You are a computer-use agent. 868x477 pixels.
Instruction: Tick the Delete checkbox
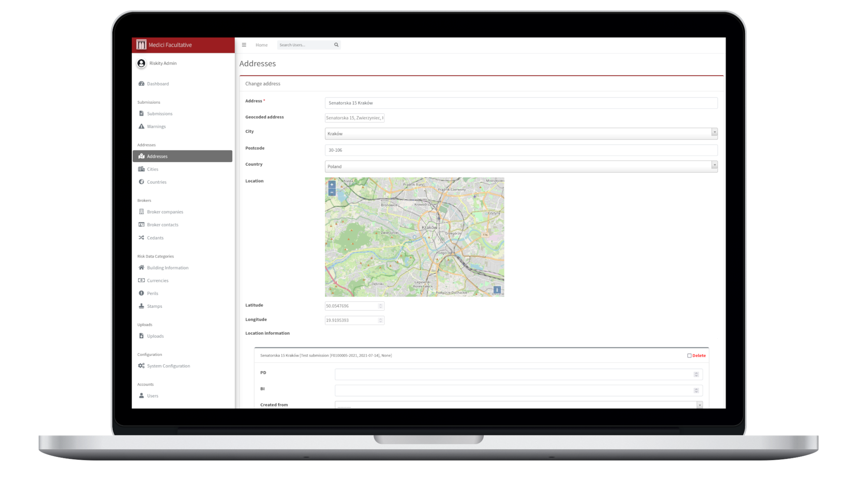coord(689,356)
